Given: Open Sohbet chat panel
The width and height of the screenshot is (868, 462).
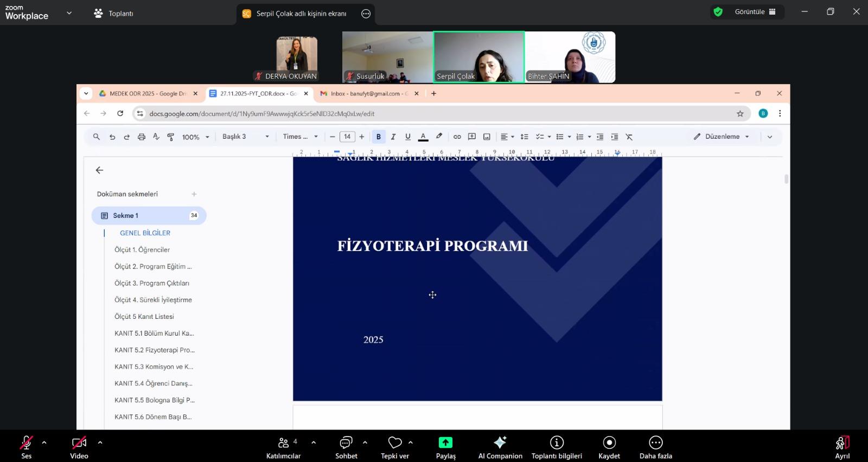Looking at the screenshot, I should click(x=346, y=443).
